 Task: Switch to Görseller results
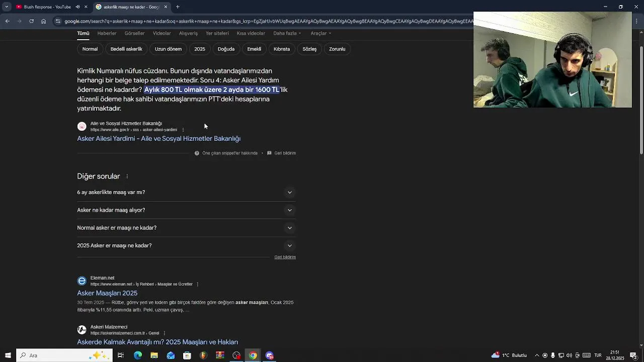pos(134,33)
